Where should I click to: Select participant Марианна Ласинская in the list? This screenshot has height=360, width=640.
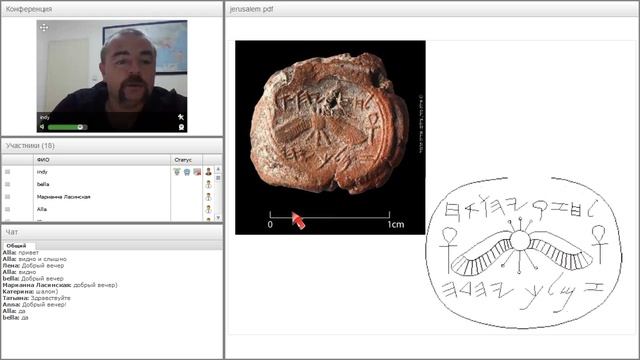point(63,197)
